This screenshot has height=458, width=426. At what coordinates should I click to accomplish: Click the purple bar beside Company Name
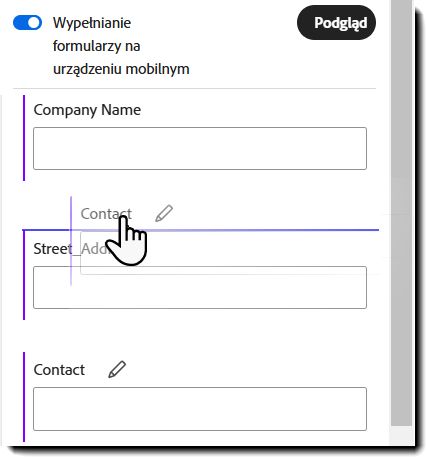(24, 138)
